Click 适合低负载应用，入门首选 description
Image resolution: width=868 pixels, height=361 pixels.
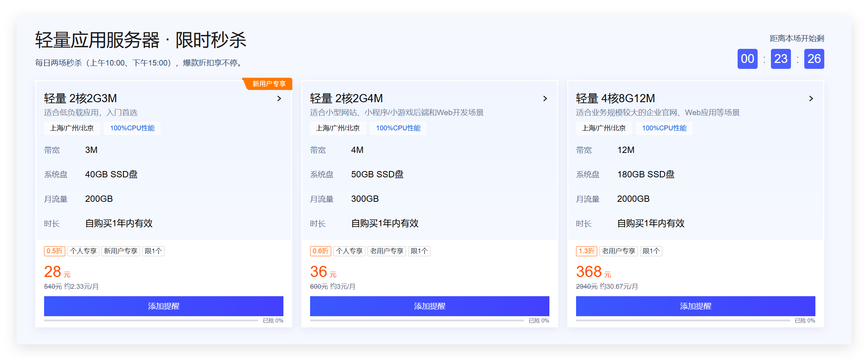click(91, 113)
